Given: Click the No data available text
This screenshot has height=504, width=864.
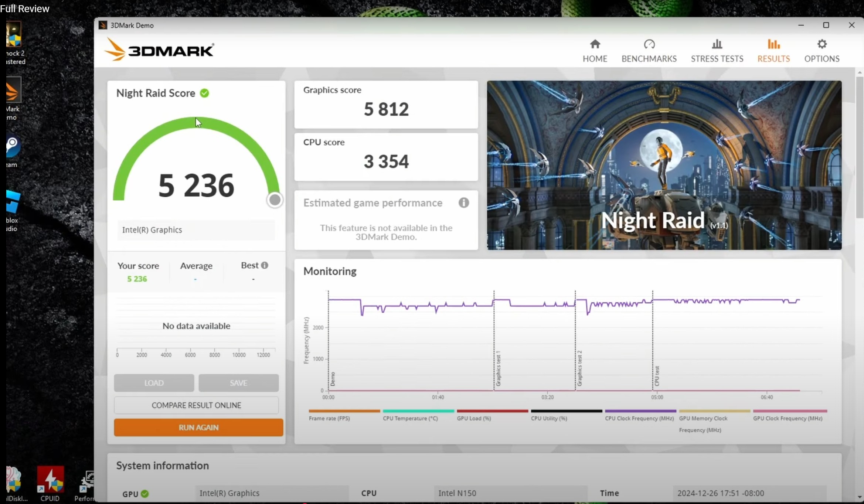Looking at the screenshot, I should (x=196, y=326).
